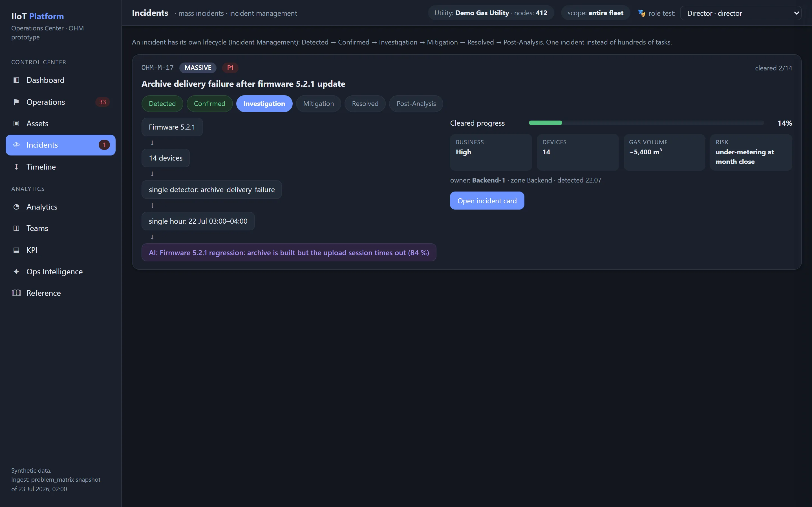Select the Investigation lifecycle stage

point(264,104)
